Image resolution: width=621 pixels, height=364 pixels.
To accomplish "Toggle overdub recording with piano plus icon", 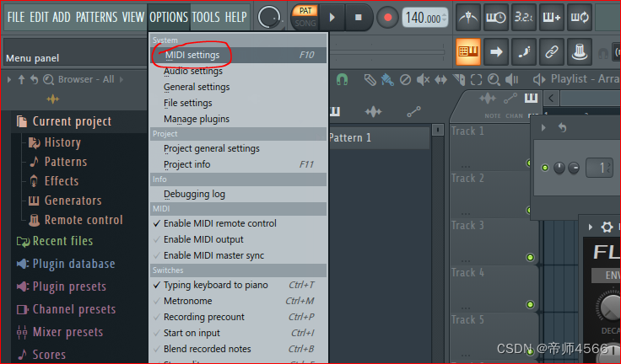I will click(x=551, y=18).
